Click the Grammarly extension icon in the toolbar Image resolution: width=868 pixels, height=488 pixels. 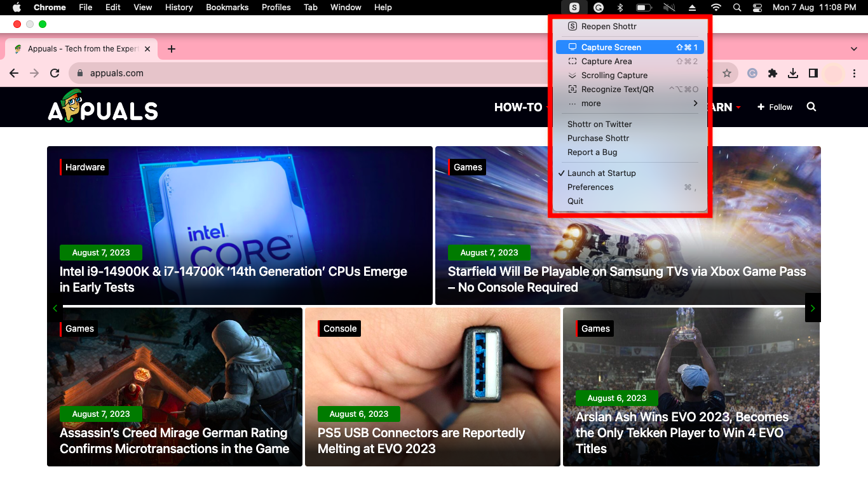752,73
